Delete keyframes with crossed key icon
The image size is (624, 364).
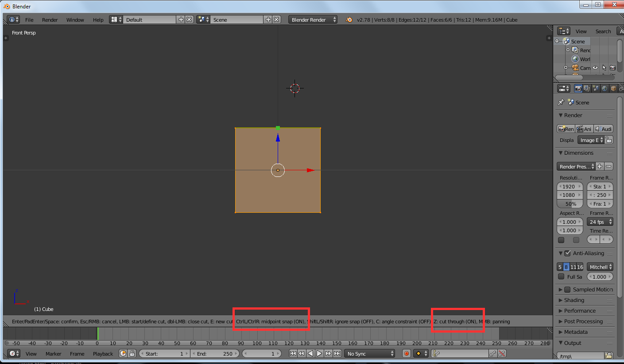click(x=502, y=353)
